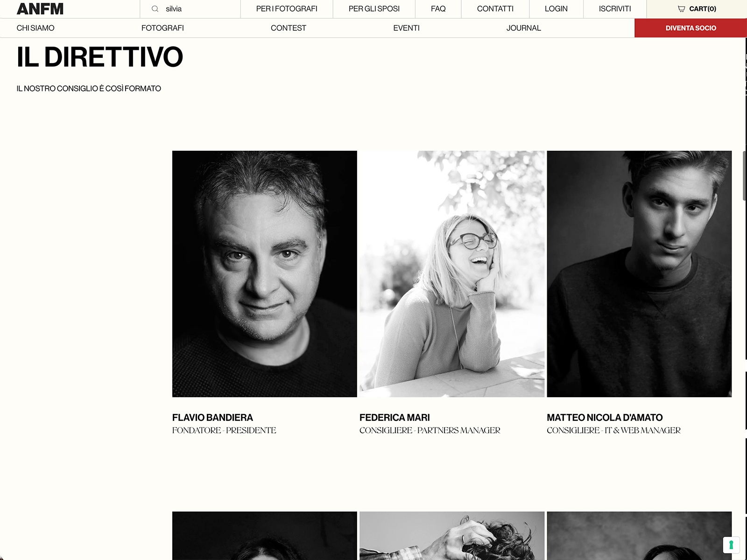Open Per i Fotografi menu

[287, 9]
